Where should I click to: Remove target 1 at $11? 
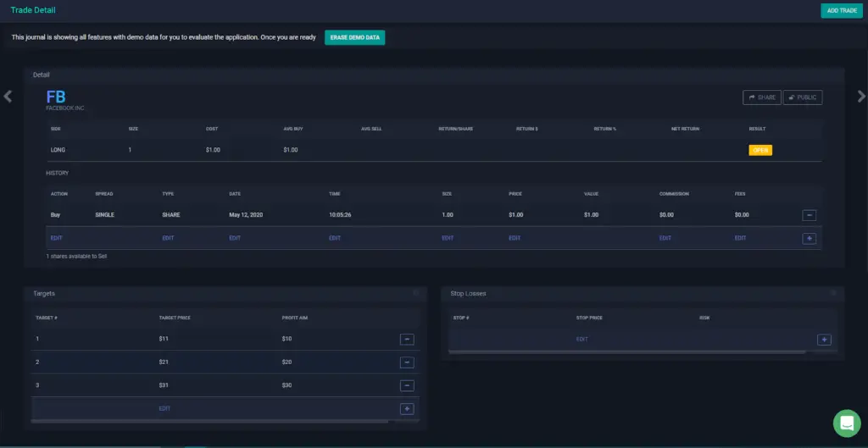[407, 339]
